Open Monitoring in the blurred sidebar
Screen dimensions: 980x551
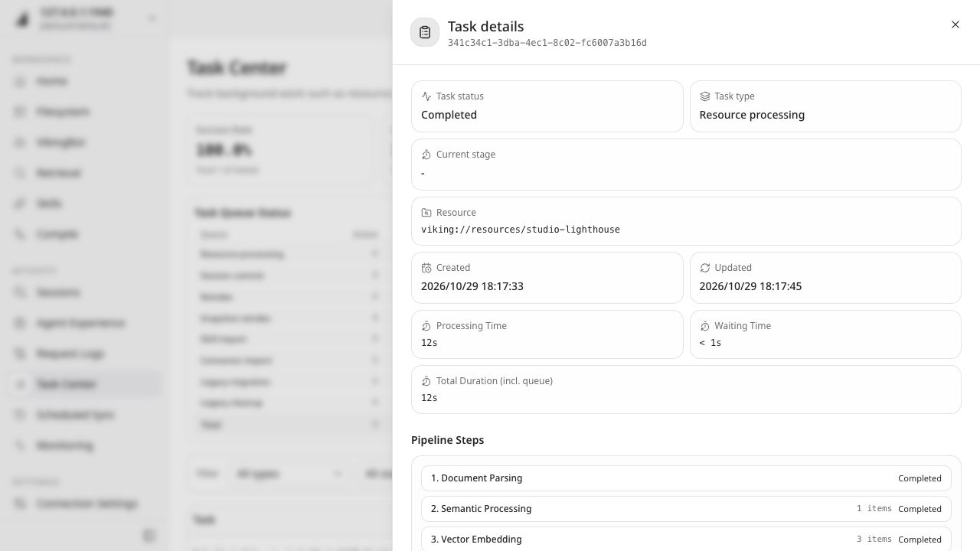coord(86,445)
